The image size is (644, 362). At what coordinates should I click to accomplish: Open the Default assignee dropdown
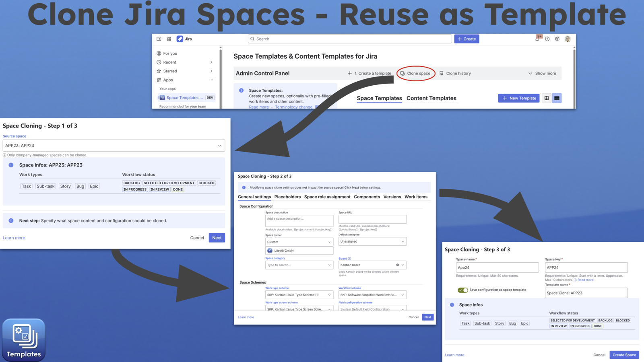click(x=372, y=241)
